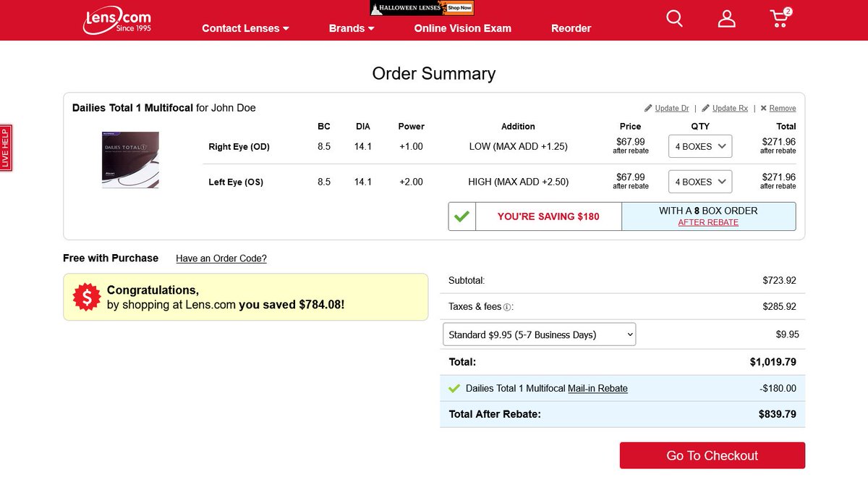Click the Left Eye (OS) label
The image size is (868, 485).
[236, 182]
